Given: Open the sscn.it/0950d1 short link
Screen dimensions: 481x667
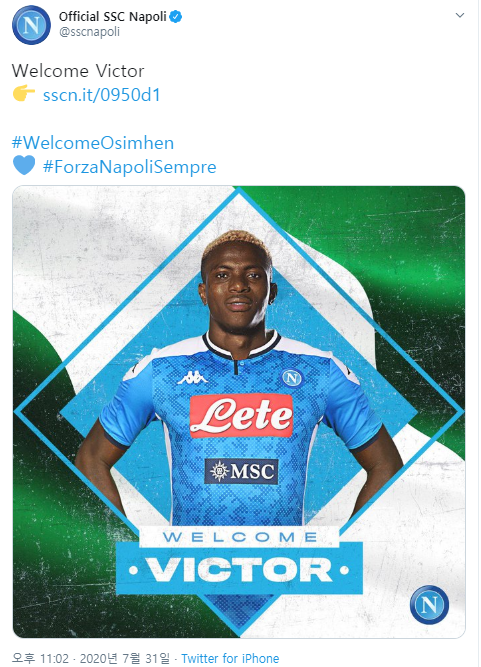Looking at the screenshot, I should 102,94.
